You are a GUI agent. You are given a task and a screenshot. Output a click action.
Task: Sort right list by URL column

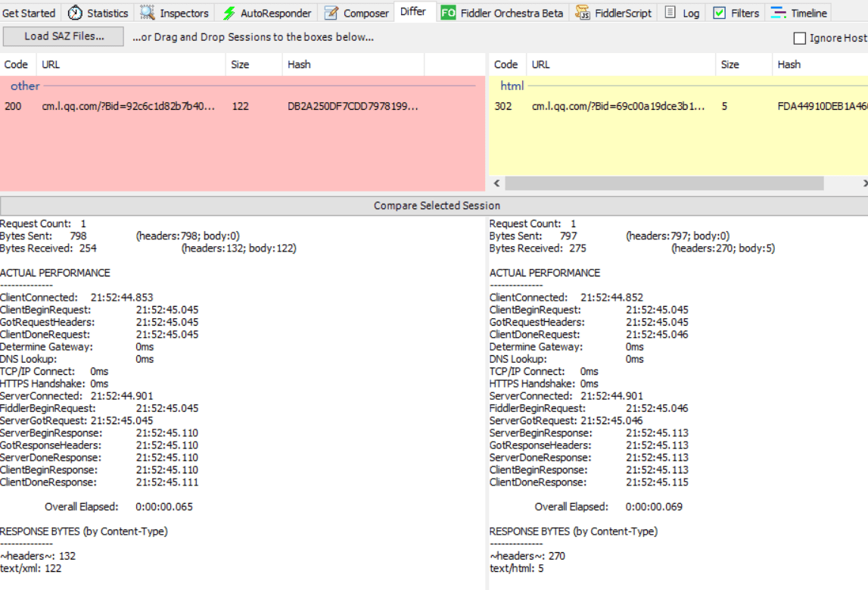click(x=621, y=64)
